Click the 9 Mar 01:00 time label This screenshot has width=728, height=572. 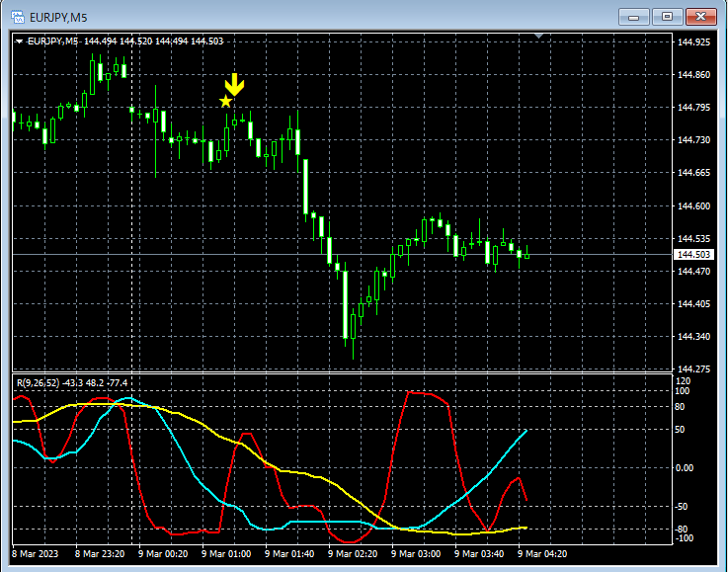tap(226, 554)
